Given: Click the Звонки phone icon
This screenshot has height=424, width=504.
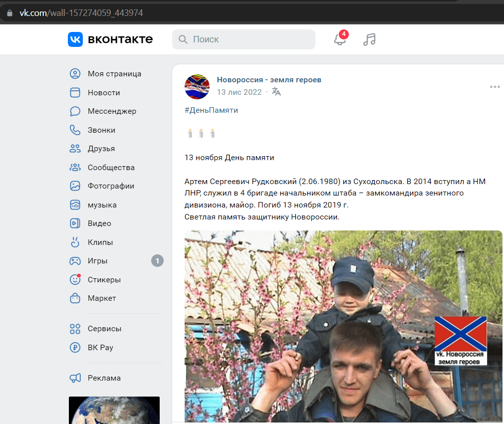Looking at the screenshot, I should (x=75, y=130).
